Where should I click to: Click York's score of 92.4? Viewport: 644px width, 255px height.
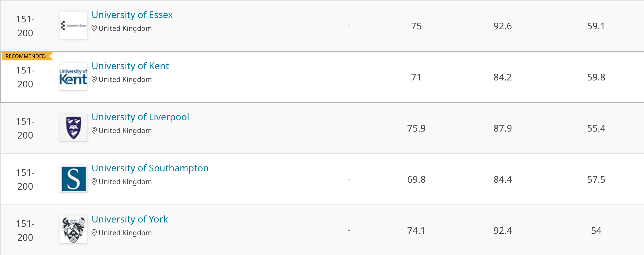point(502,231)
